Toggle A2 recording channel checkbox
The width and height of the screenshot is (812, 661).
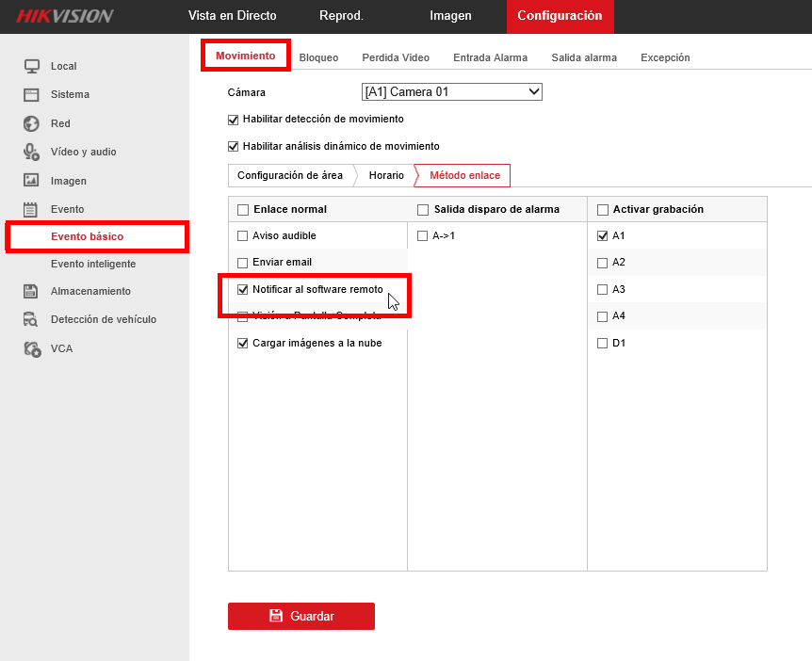(x=602, y=263)
